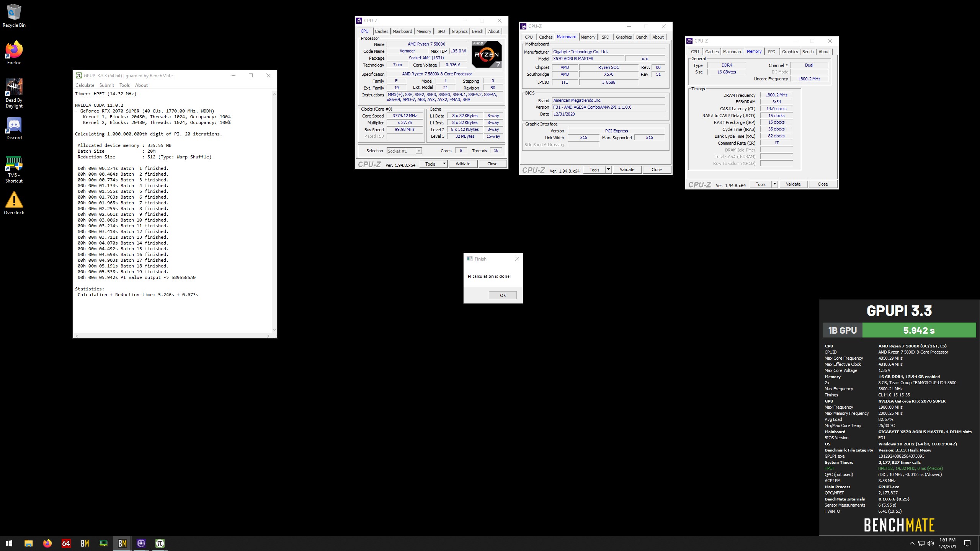
Task: Expand Tools dropdown arrow in Memory window
Action: [x=774, y=184]
